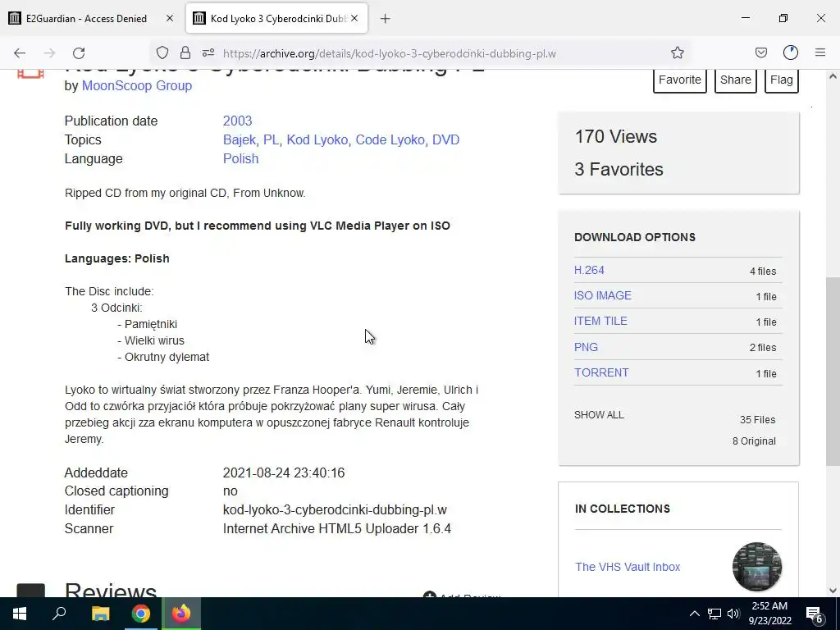
Task: Click the Scanner value Internet Archive HTML5 Uploader
Action: [337, 529]
